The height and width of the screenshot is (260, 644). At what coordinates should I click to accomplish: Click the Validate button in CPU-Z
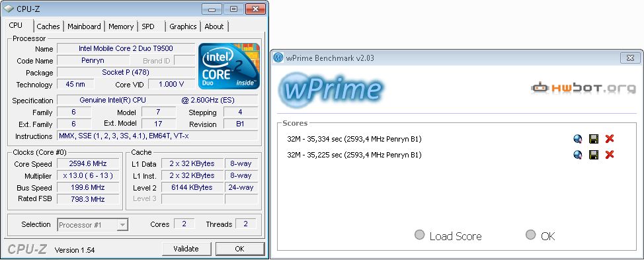186,249
